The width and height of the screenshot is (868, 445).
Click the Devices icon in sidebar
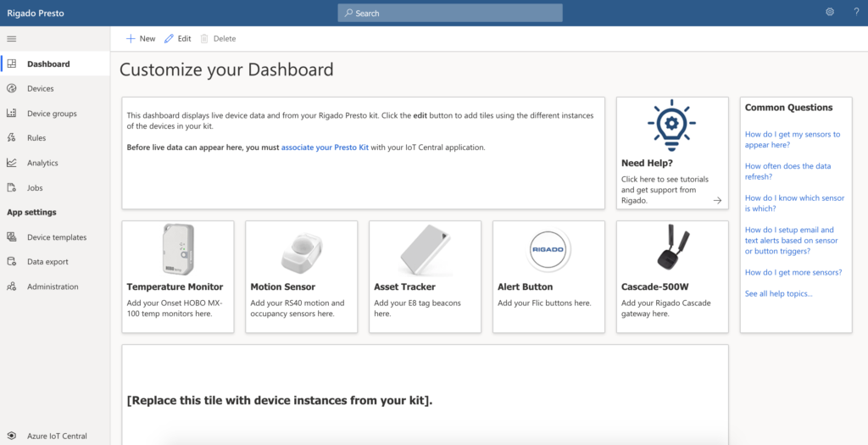point(12,88)
